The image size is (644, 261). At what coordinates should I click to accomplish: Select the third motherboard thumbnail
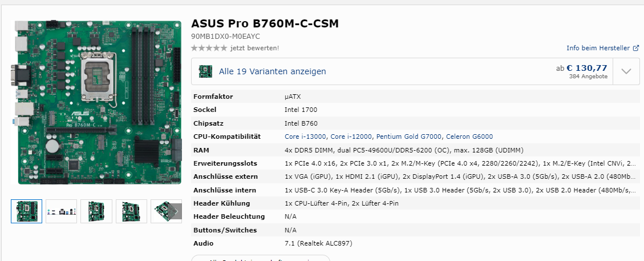(96, 211)
